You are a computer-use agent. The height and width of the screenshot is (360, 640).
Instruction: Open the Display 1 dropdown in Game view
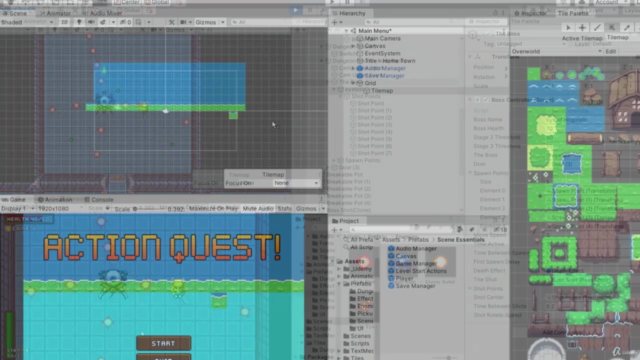pos(18,209)
